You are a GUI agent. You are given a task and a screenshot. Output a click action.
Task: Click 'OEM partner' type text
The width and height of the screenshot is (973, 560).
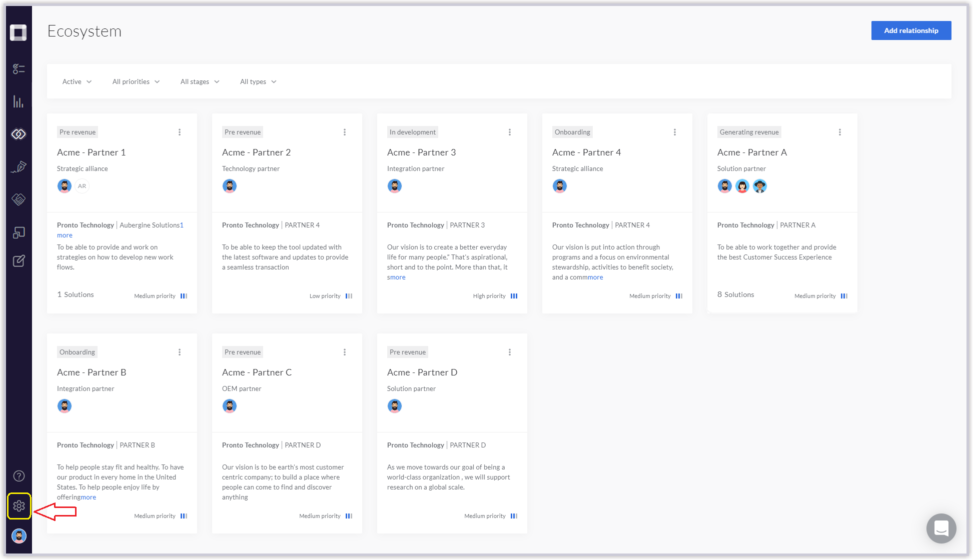(x=242, y=388)
